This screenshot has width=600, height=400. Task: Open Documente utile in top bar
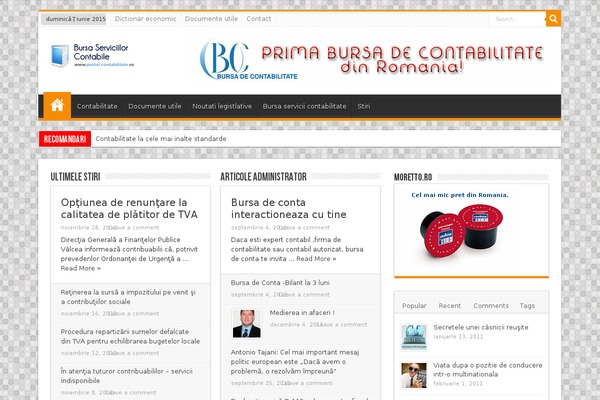click(211, 19)
